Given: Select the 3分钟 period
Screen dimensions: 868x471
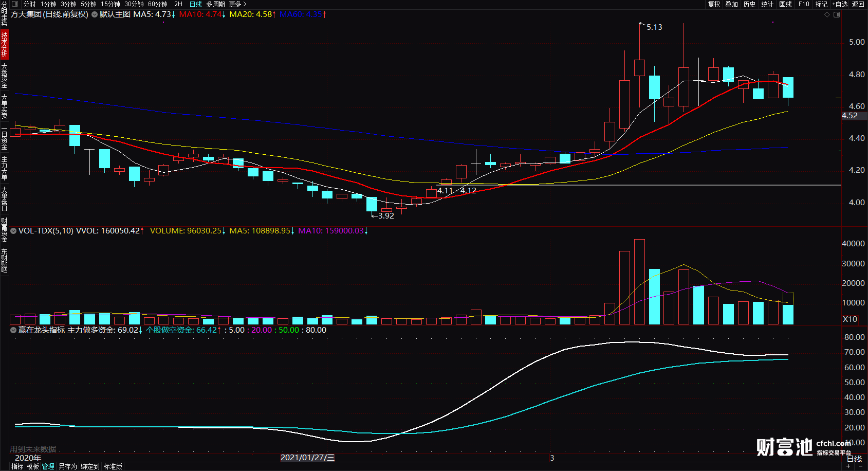Looking at the screenshot, I should (x=68, y=4).
